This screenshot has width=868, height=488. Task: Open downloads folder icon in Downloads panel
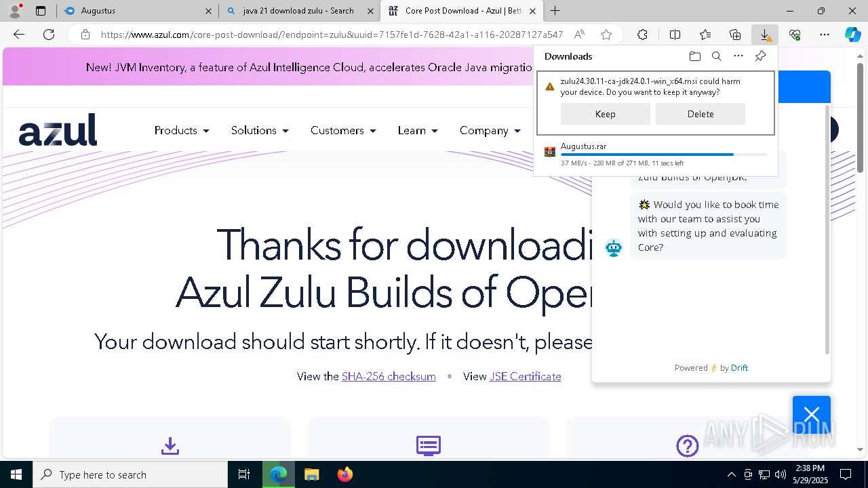[694, 56]
